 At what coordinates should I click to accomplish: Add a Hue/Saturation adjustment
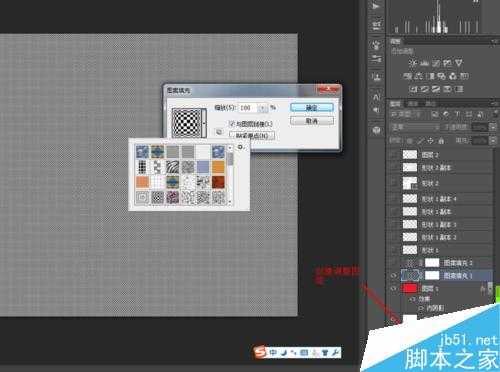[408, 76]
